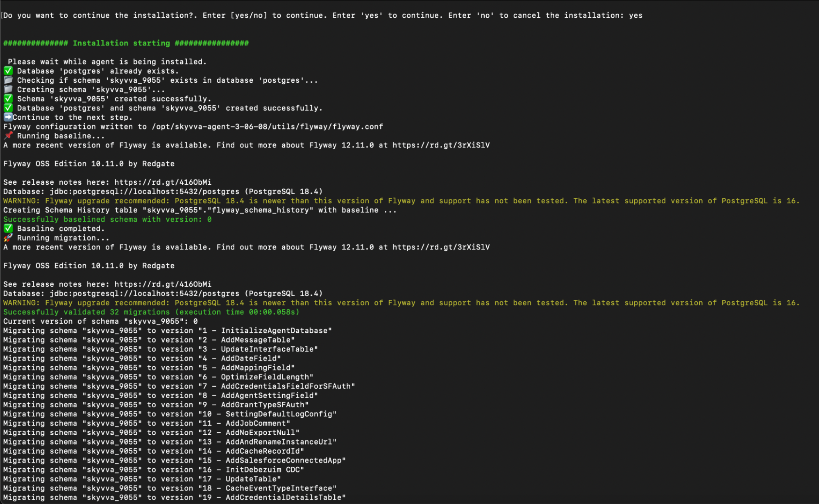Click the "1 - InitializeAgentDatabase" migration line

pos(168,331)
